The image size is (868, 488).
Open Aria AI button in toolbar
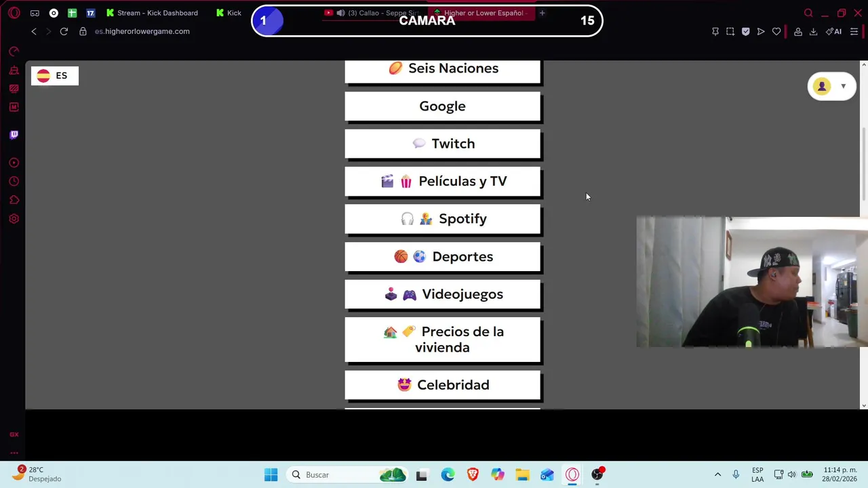coord(833,31)
